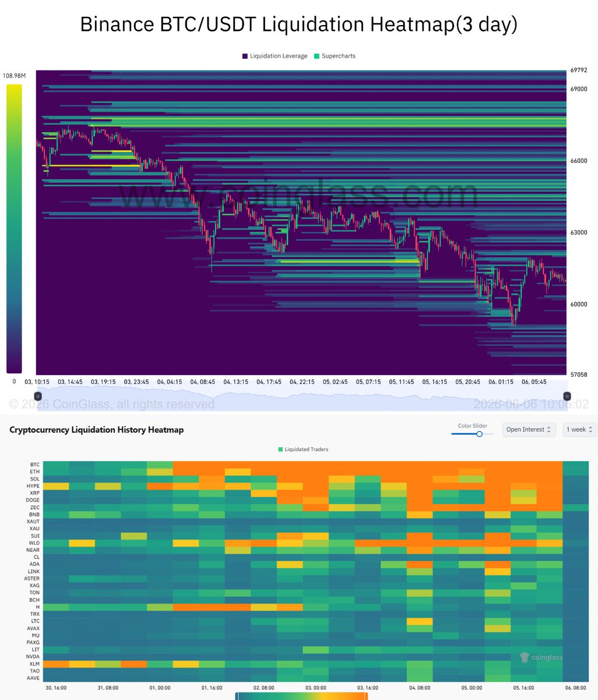Click the 02, 08:00 date label
Image resolution: width=598 pixels, height=700 pixels.
tap(263, 688)
